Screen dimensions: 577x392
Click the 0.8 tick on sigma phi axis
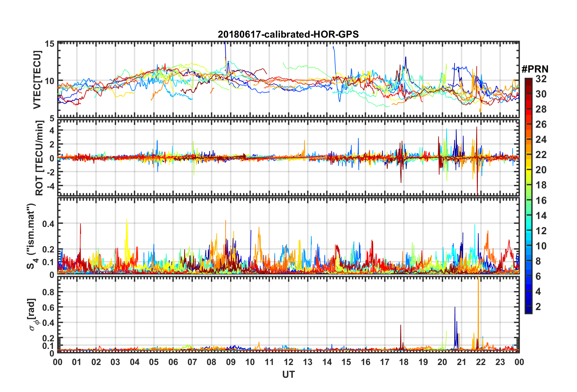[x=48, y=292]
